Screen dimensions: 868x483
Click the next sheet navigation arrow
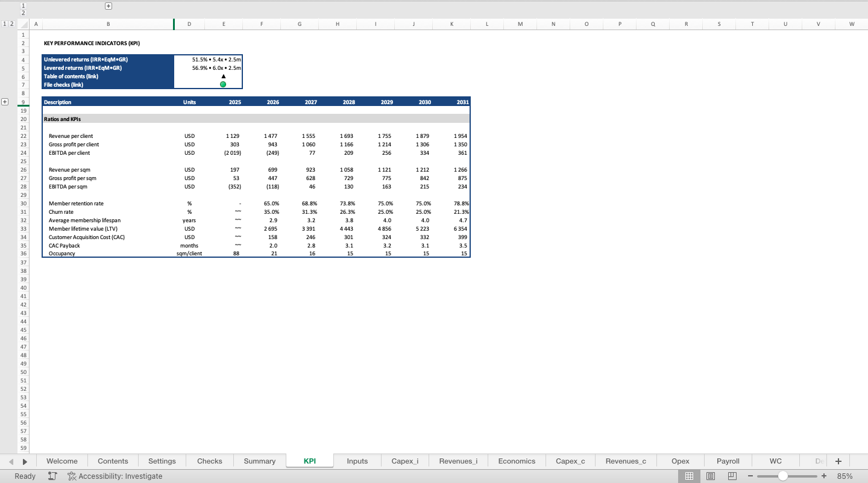24,461
